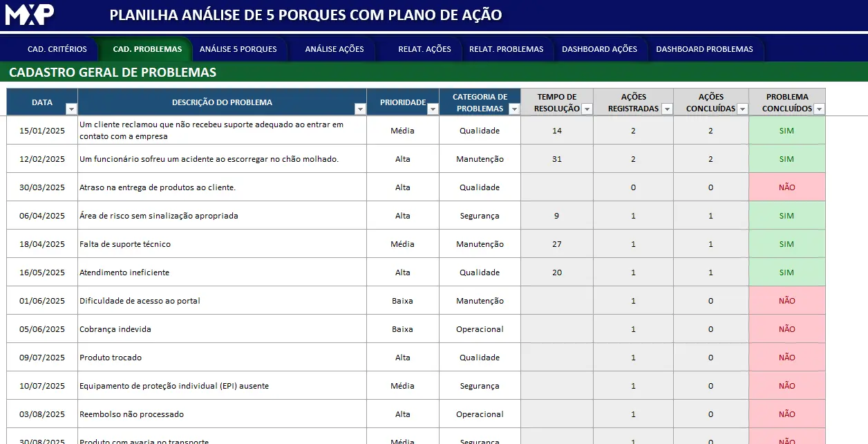Open DASHBOARD AÇÕES tab
Image resolution: width=868 pixels, height=444 pixels.
coord(599,49)
